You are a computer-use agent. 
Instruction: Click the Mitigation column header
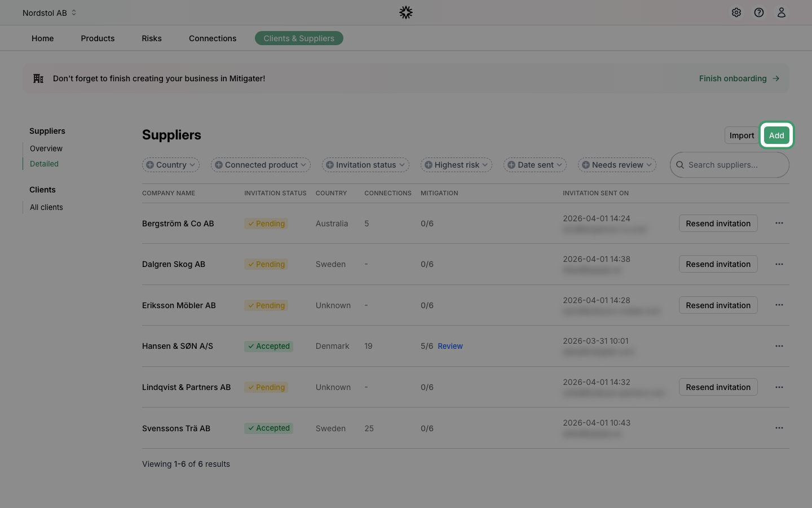[x=439, y=193]
